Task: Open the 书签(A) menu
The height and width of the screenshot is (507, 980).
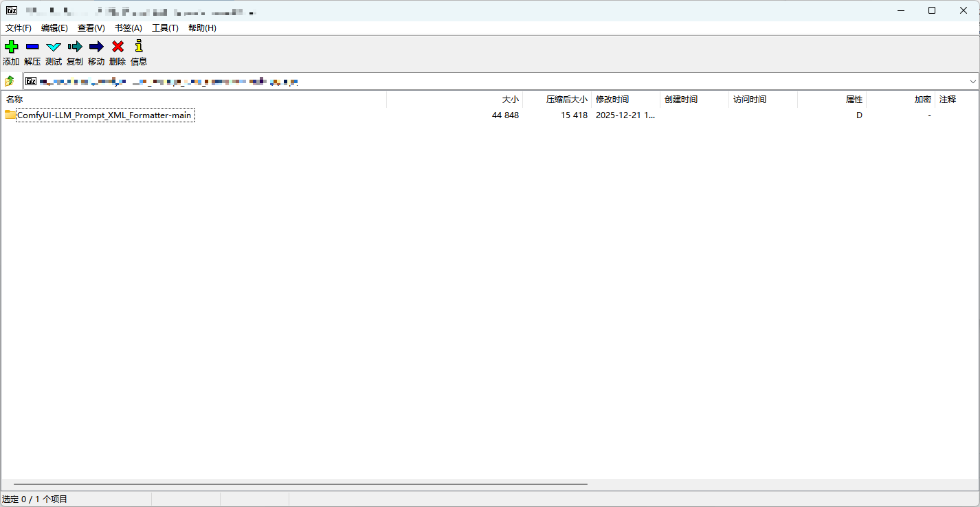Action: click(129, 28)
